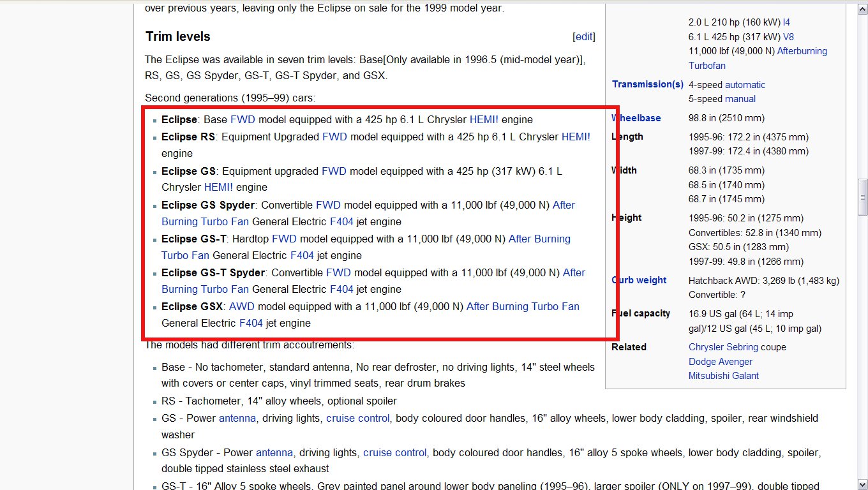Open antenna link in the rear windshield washer bullet
The width and height of the screenshot is (868, 490).
237,419
